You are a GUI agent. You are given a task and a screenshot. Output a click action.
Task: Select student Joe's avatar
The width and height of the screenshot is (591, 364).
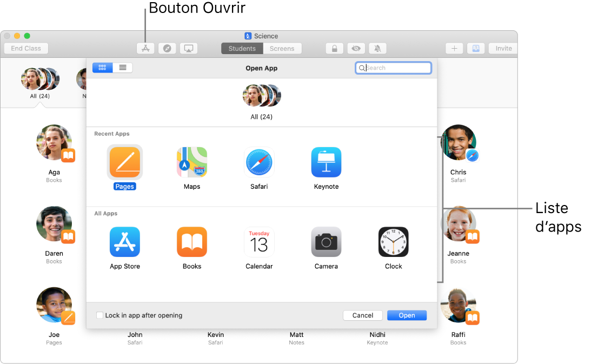[54, 305]
